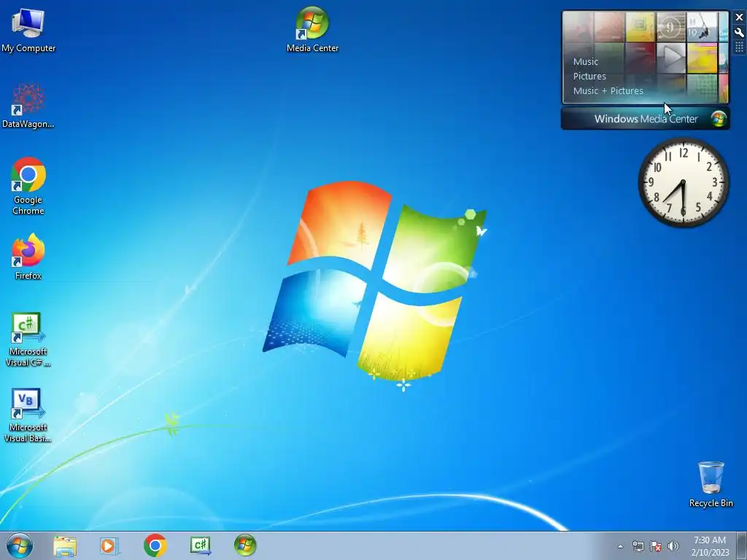Click the analog clock gadget
This screenshot has width=747, height=560.
pos(683,182)
